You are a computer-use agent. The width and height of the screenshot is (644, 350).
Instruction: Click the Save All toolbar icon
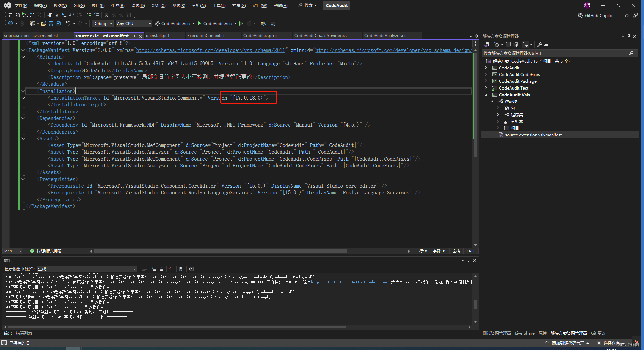click(x=58, y=24)
